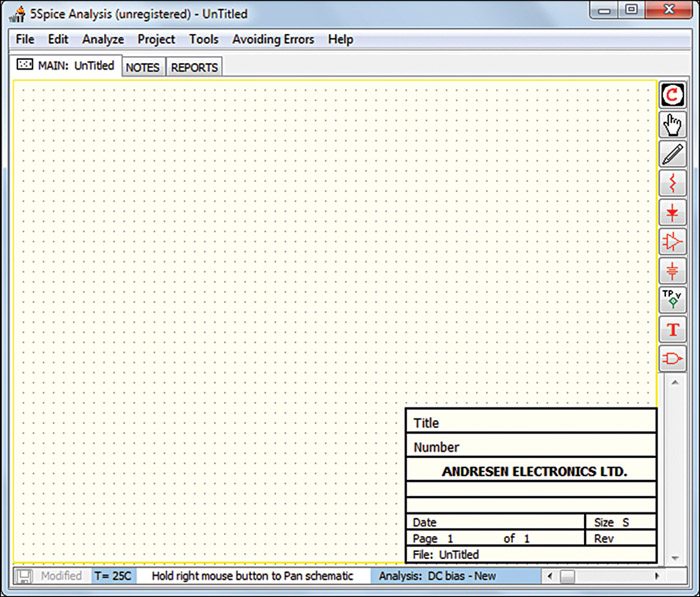Select the pencil wire drawing tool
Image resolution: width=700 pixels, height=597 pixels.
(x=672, y=154)
